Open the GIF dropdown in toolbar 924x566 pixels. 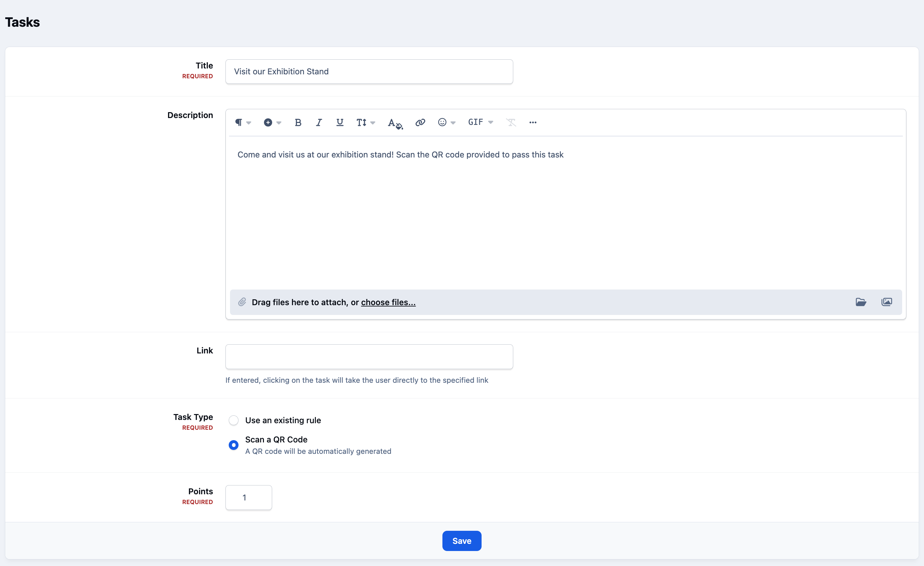[x=481, y=123]
